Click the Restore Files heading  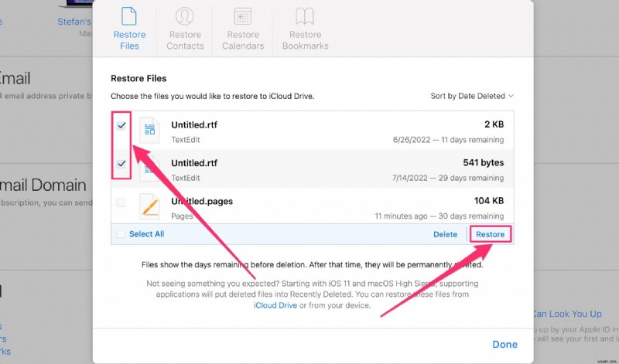(x=139, y=79)
